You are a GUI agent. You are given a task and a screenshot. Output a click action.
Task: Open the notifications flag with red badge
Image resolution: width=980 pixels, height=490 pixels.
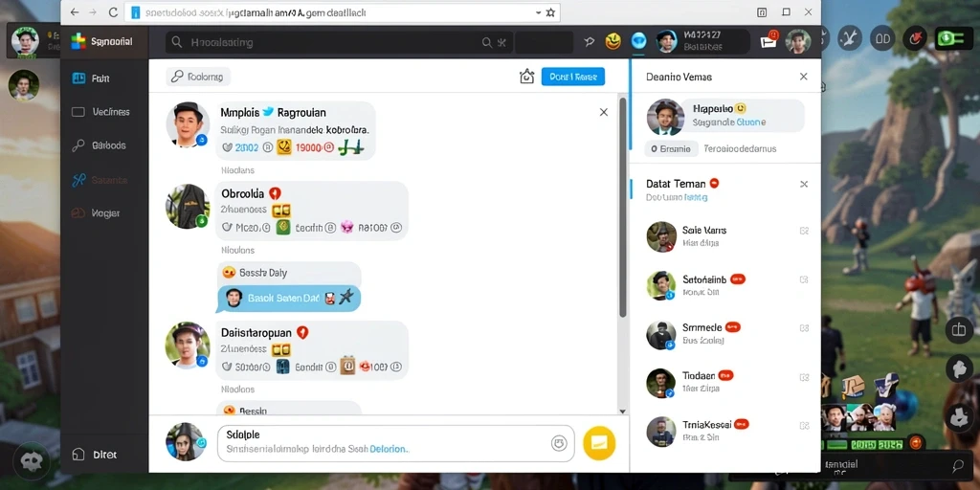[x=768, y=40]
